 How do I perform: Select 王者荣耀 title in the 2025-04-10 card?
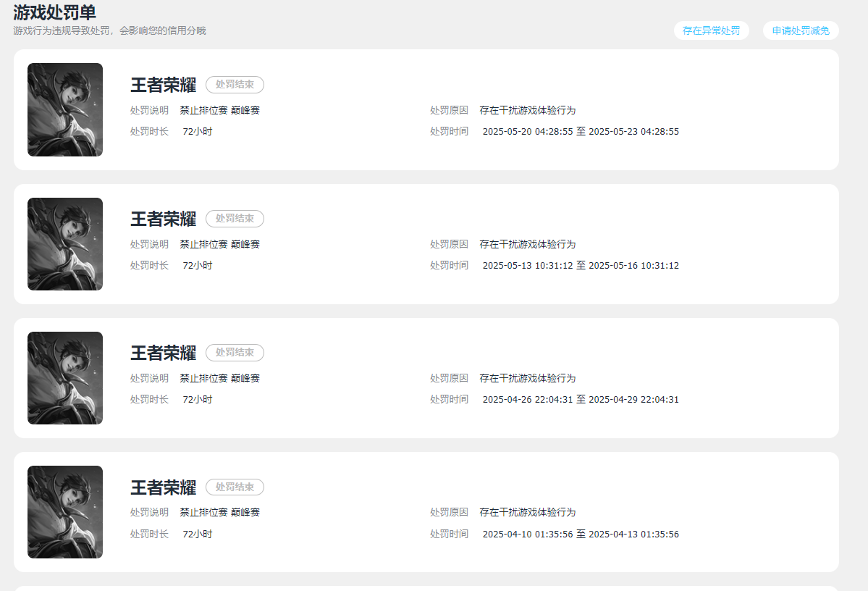click(x=164, y=487)
